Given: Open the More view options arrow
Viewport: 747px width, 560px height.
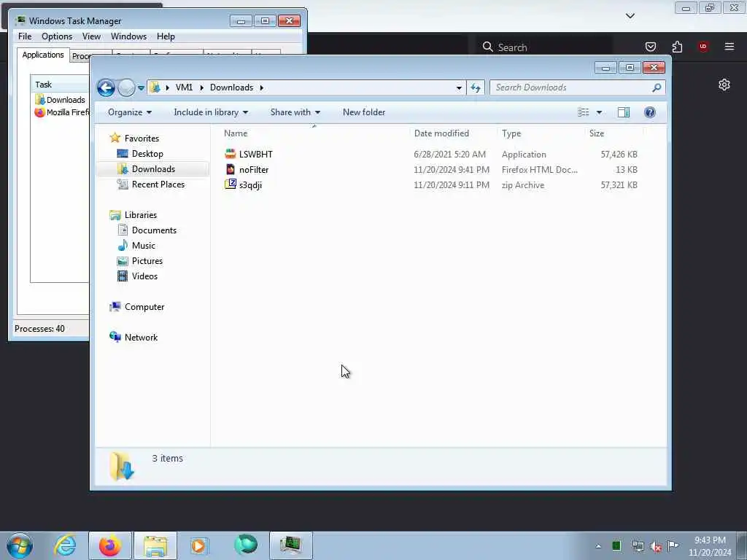Looking at the screenshot, I should 600,112.
